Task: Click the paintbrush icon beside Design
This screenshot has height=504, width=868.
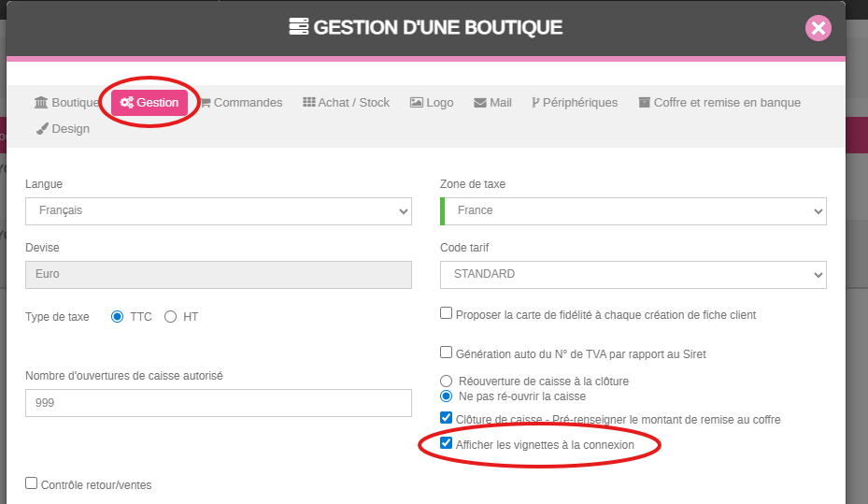Action: [x=41, y=129]
